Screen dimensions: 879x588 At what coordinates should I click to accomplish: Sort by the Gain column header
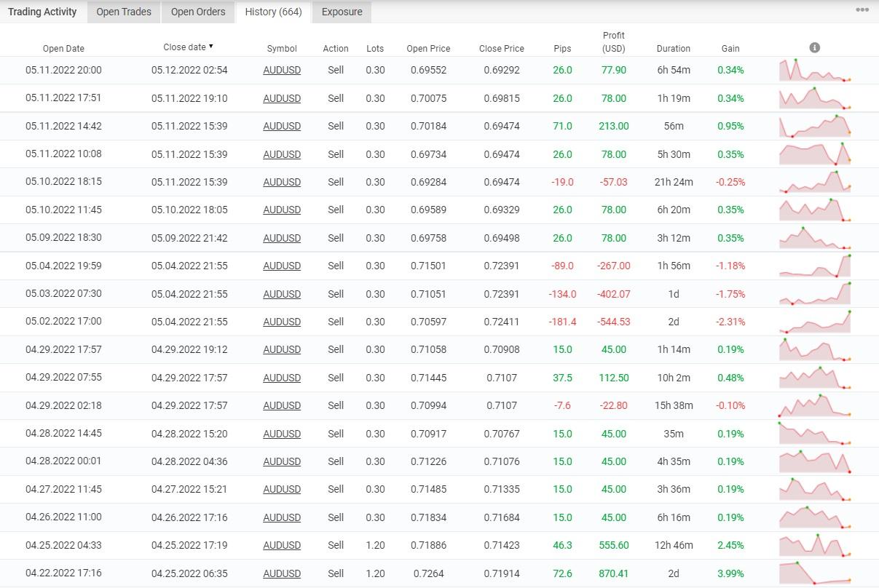click(x=730, y=49)
